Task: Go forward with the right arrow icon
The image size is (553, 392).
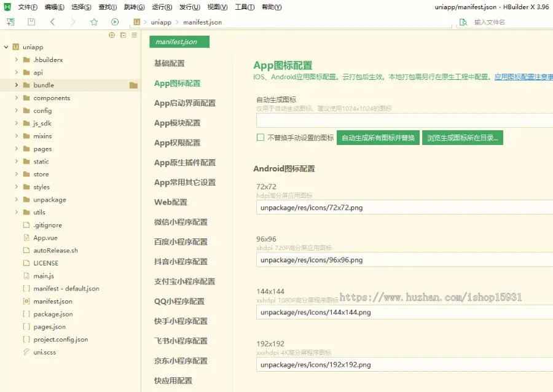Action: click(x=73, y=22)
